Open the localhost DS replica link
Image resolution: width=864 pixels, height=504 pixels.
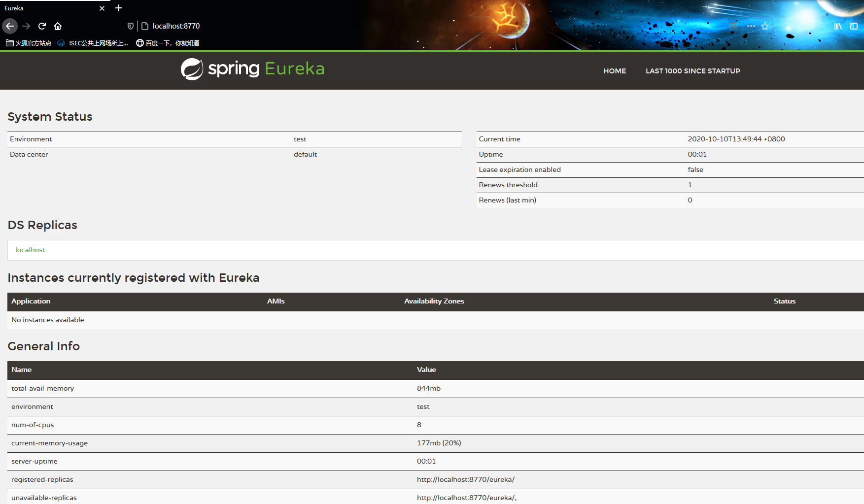pyautogui.click(x=30, y=250)
